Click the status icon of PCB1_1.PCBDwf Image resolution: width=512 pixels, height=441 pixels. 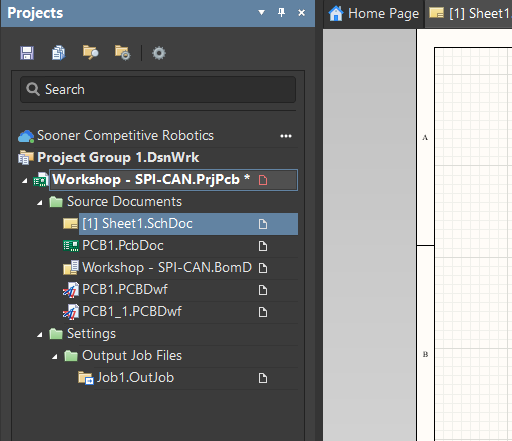pos(263,312)
